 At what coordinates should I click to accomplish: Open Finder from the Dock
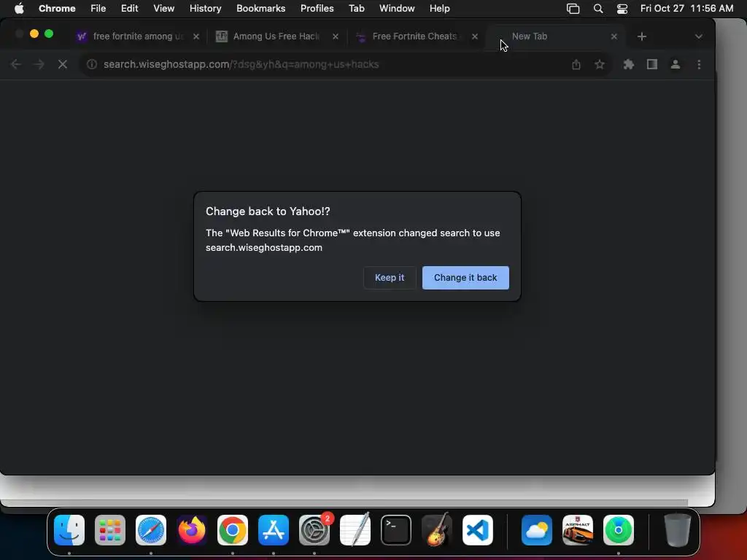[69, 530]
